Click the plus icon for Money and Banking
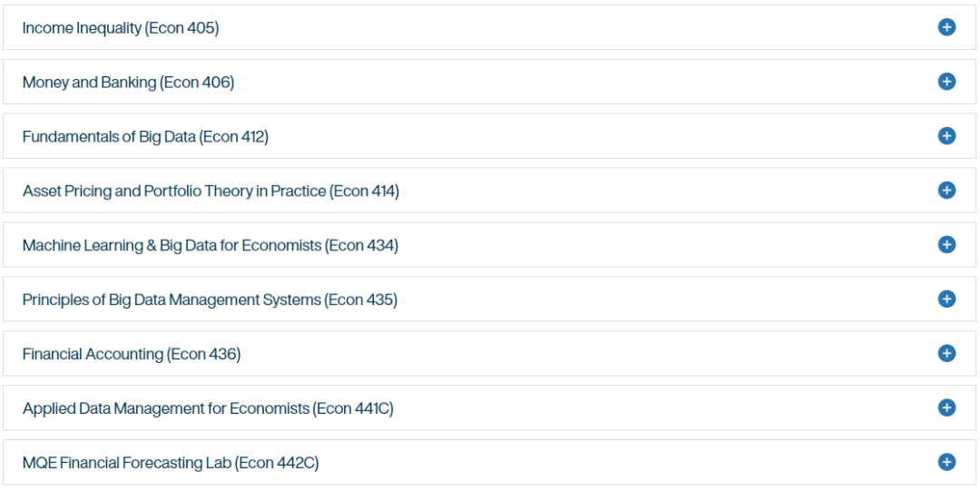The height and width of the screenshot is (491, 980). (x=946, y=82)
